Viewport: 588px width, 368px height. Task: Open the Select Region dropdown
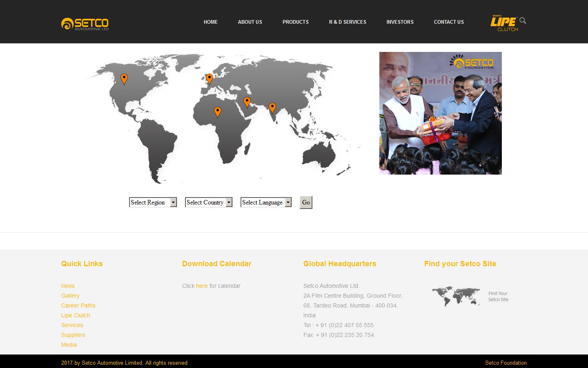click(153, 202)
